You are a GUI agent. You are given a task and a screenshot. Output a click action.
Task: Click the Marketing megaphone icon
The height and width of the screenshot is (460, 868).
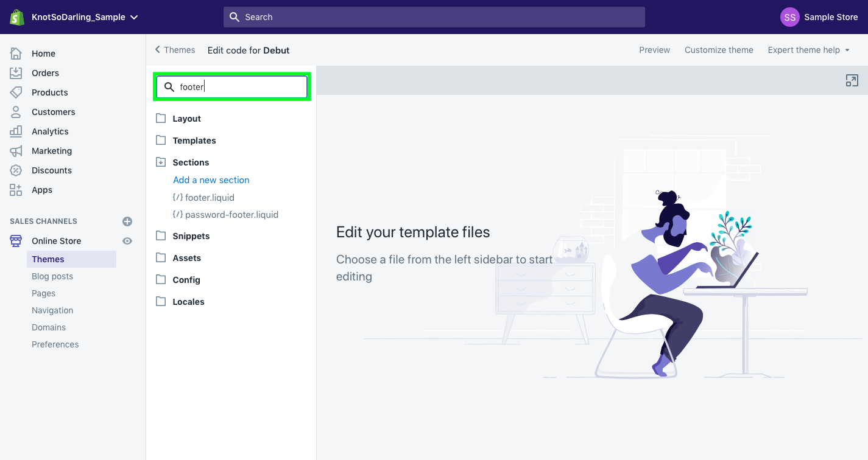click(16, 151)
